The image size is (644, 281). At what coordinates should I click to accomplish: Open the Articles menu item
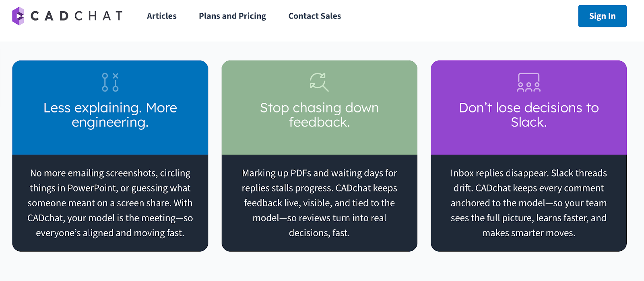[x=161, y=16]
